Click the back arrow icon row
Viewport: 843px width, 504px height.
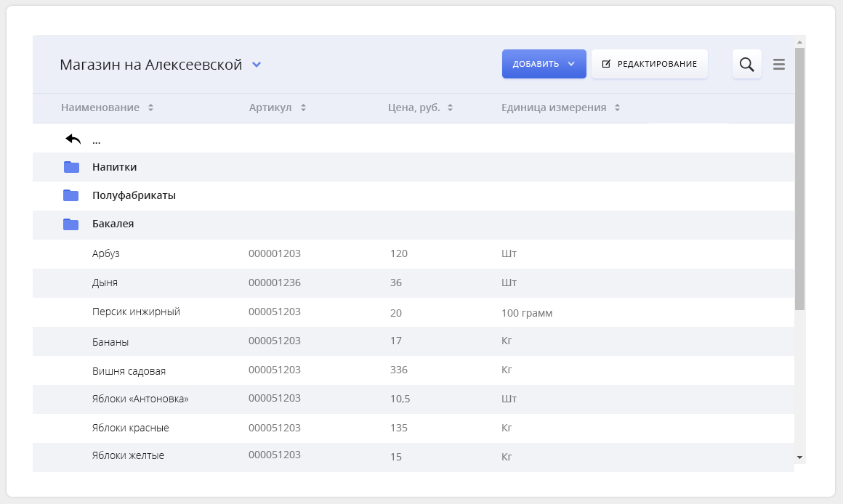pos(413,139)
